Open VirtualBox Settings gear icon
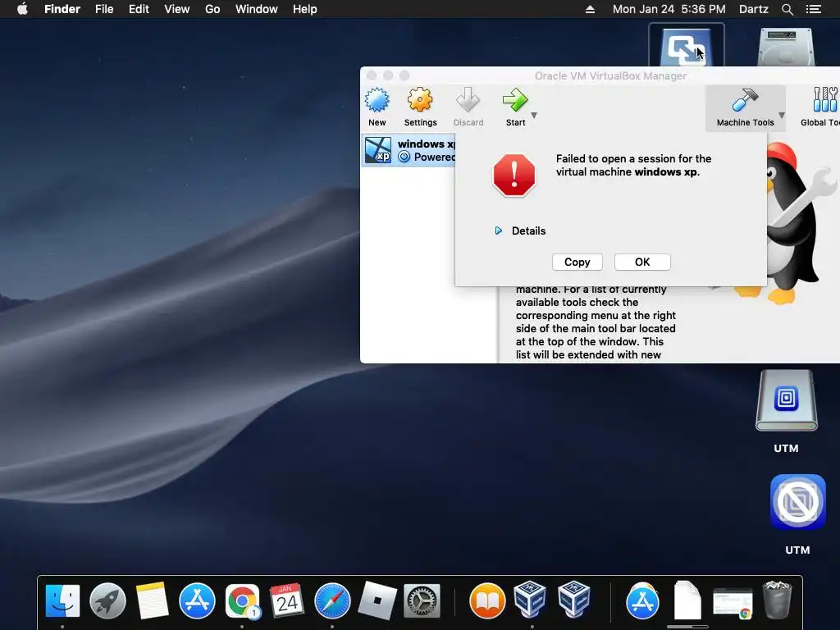Image resolution: width=840 pixels, height=630 pixels. pos(420,100)
